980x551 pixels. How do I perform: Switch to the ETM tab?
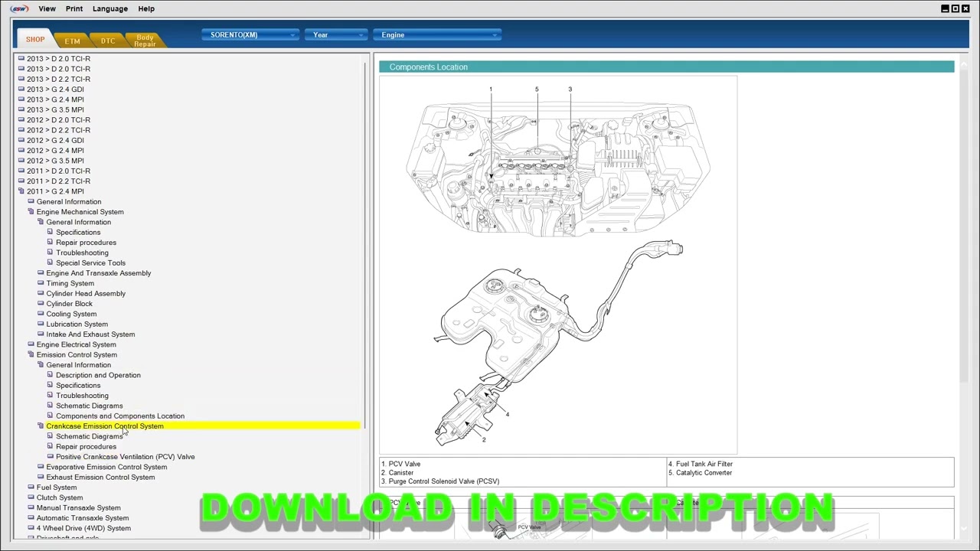(x=72, y=41)
